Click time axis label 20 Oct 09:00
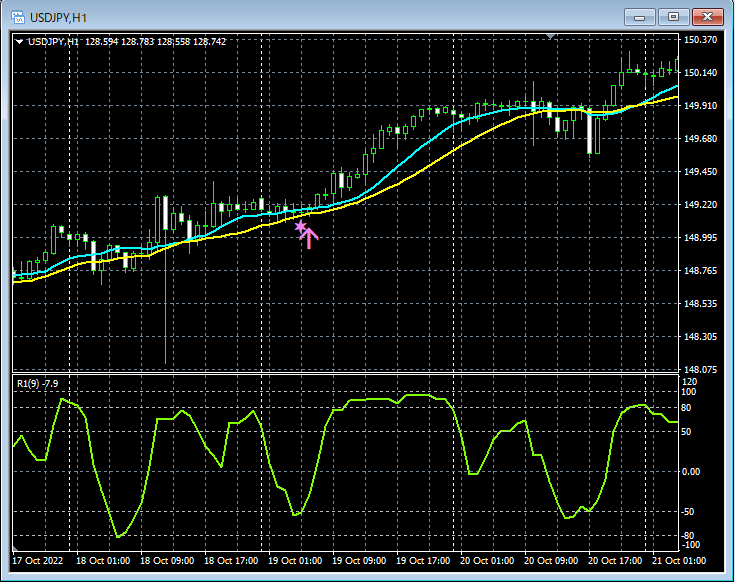This screenshot has height=582, width=736. pyautogui.click(x=551, y=561)
